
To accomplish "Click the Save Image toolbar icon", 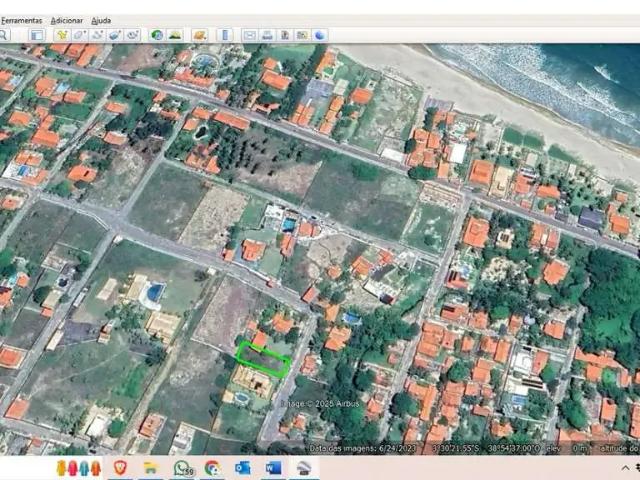I will click(x=285, y=35).
